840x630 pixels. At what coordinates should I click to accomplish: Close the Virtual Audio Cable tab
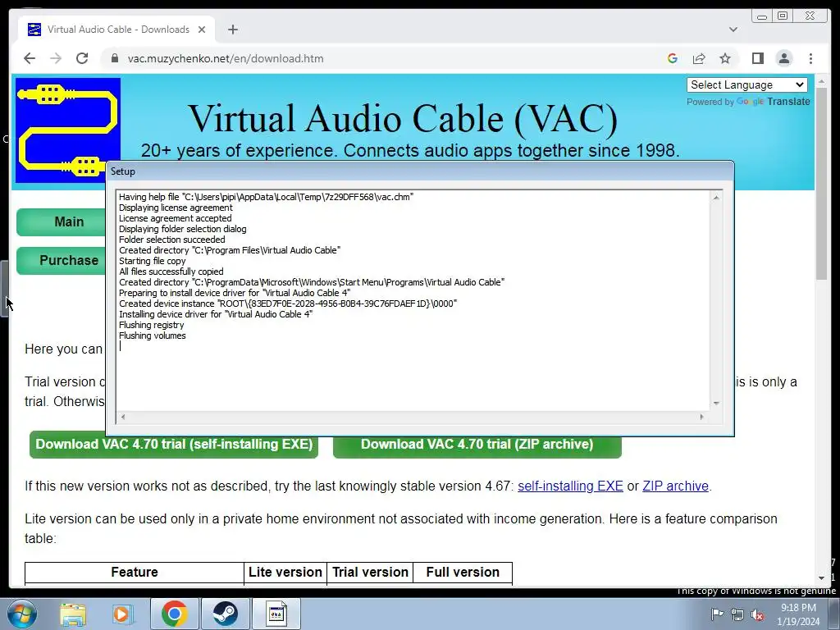[x=202, y=30]
